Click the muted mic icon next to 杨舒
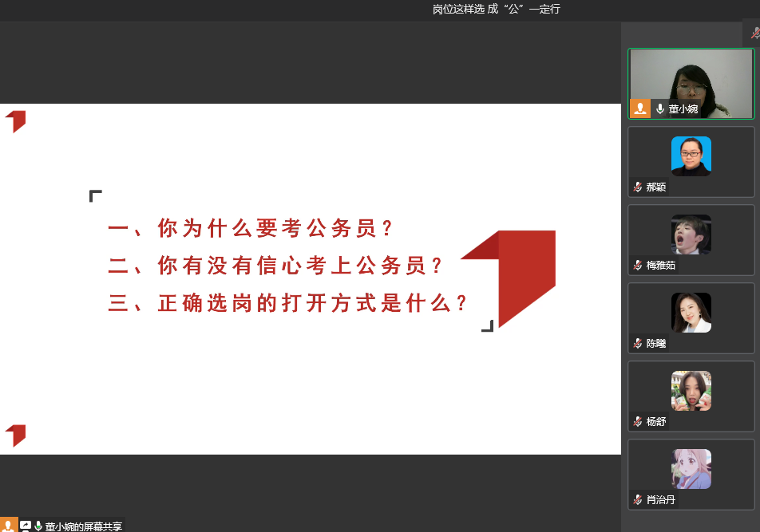760x532 pixels. (638, 422)
